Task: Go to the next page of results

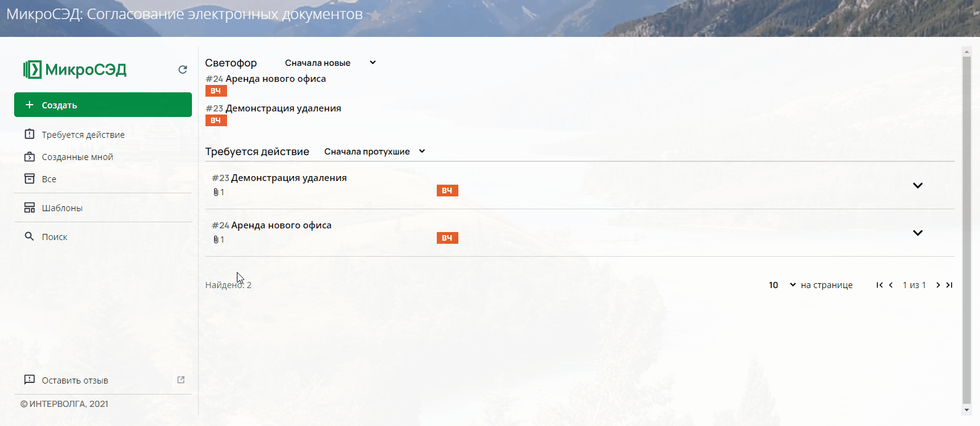Action: coord(938,285)
